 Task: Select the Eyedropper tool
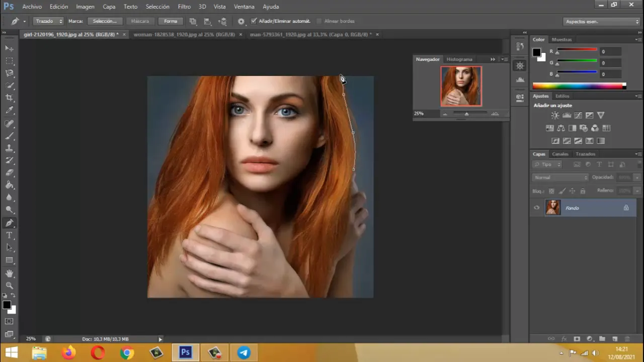9,110
